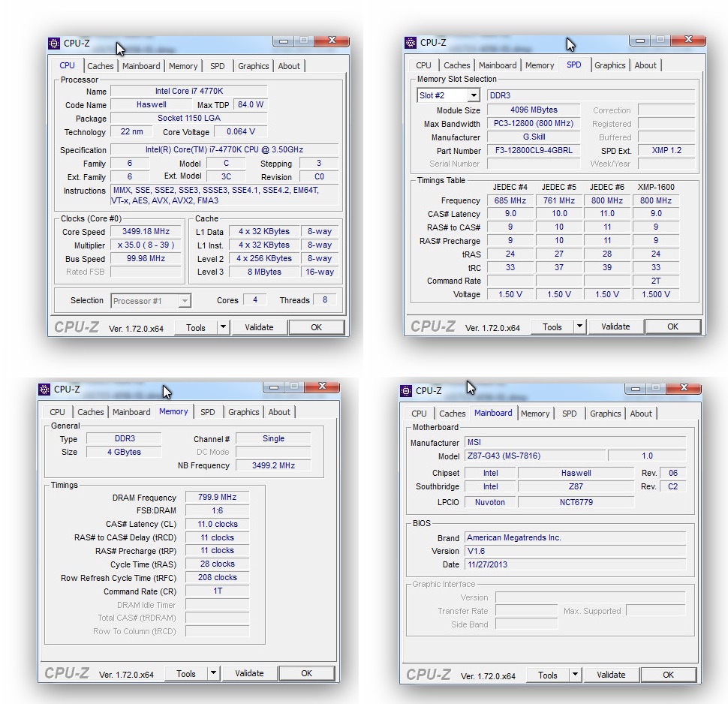Close the CPU tab CPU-Z window
728x704 pixels.
click(x=332, y=41)
